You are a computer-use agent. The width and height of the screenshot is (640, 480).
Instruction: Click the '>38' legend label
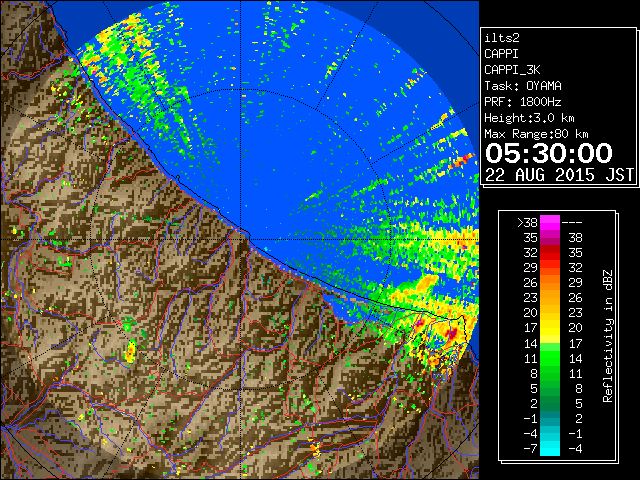tap(527, 223)
